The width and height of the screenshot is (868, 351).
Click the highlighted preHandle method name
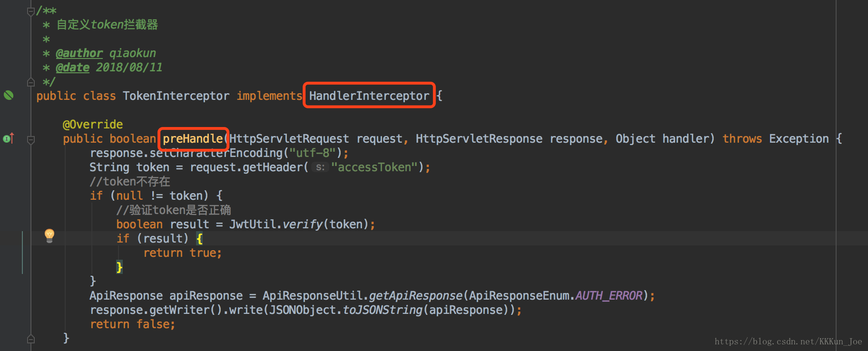coord(193,138)
